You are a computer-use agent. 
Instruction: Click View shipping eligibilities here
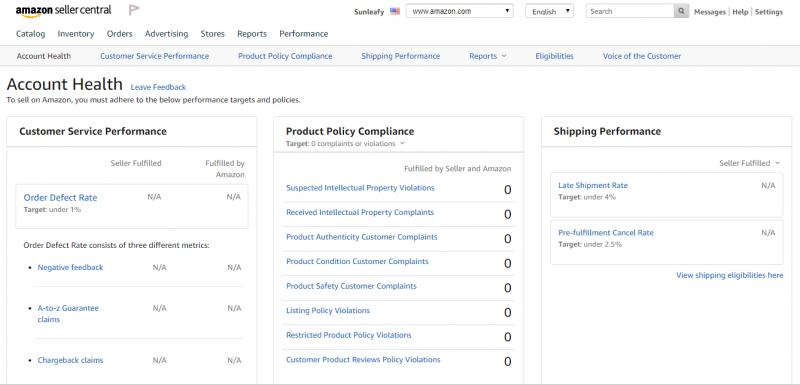[x=730, y=275]
